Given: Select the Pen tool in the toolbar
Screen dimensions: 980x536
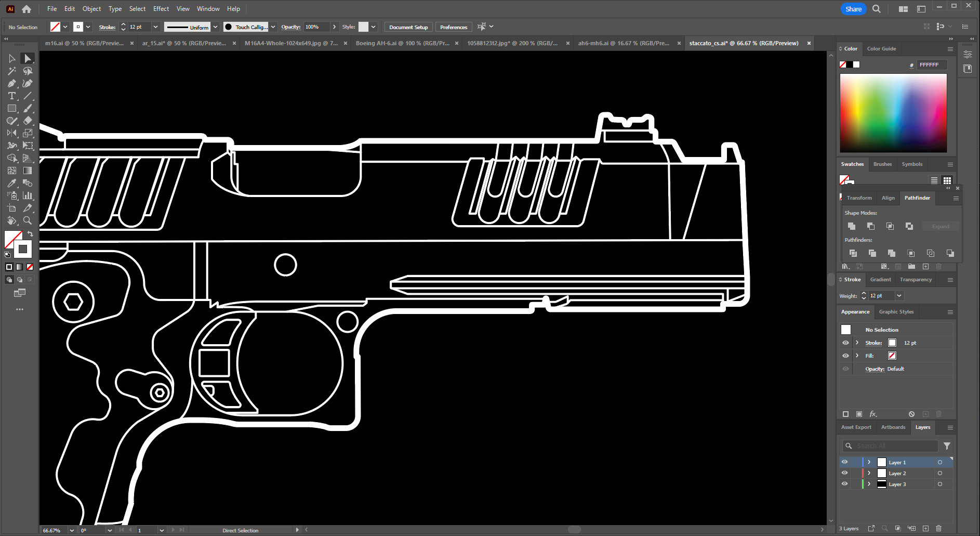Looking at the screenshot, I should (x=12, y=84).
